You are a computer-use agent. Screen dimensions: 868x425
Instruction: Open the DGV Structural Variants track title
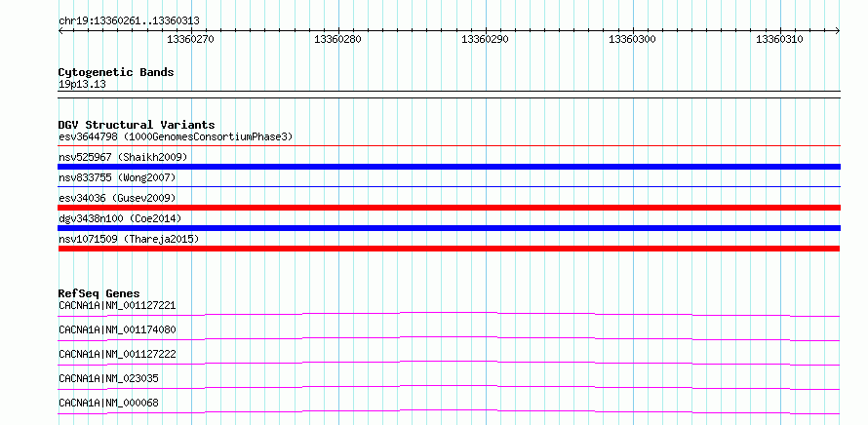137,125
